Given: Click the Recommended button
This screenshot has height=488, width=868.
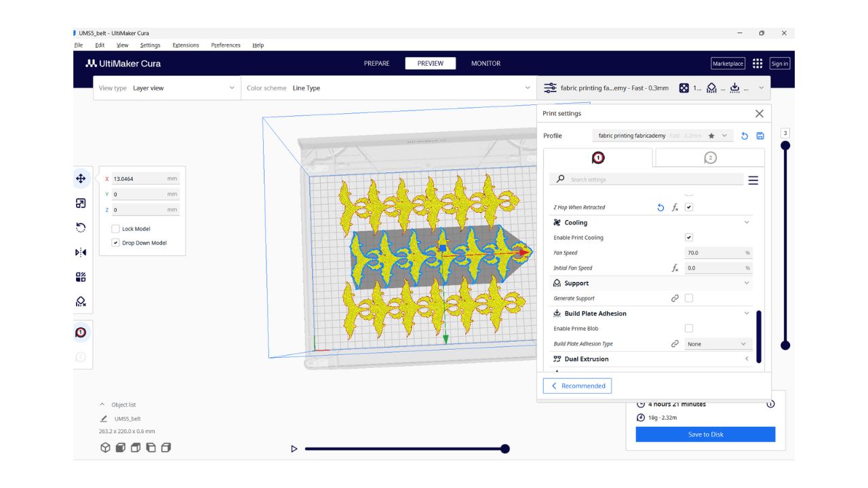Looking at the screenshot, I should click(x=577, y=386).
